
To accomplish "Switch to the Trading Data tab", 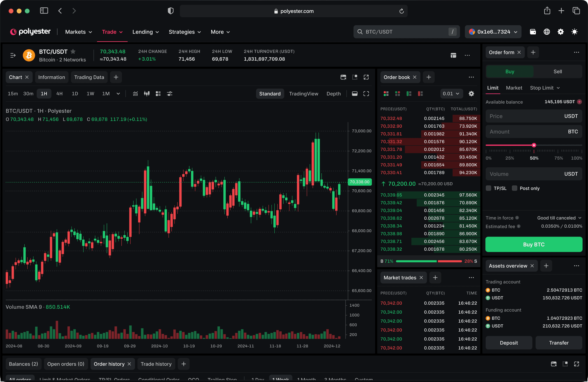I will coord(89,77).
